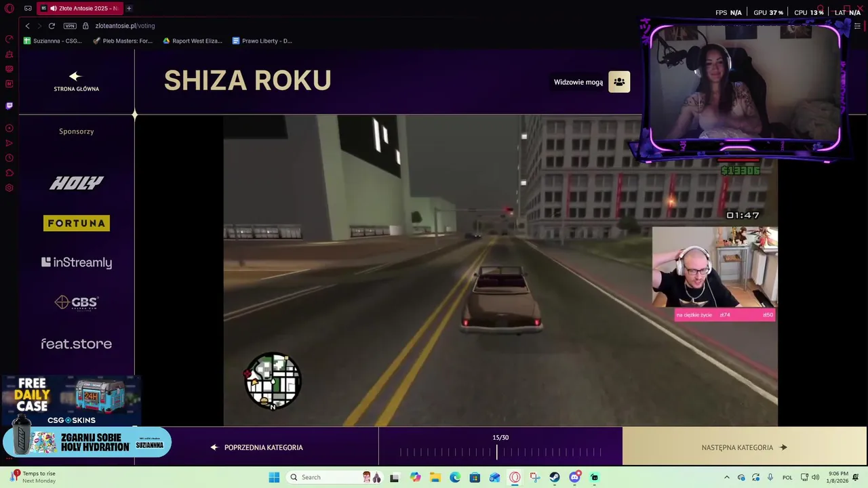The height and width of the screenshot is (488, 868).
Task: Open Discord from taskbar
Action: [x=575, y=477]
